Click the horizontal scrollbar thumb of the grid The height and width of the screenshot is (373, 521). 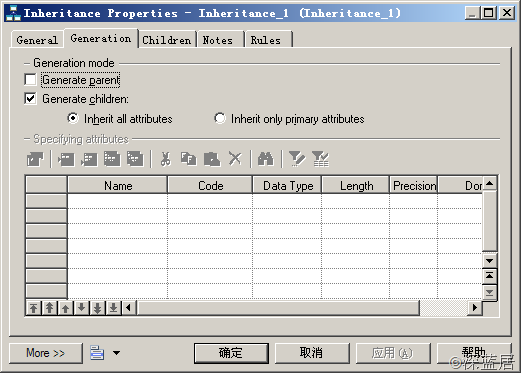pos(279,308)
